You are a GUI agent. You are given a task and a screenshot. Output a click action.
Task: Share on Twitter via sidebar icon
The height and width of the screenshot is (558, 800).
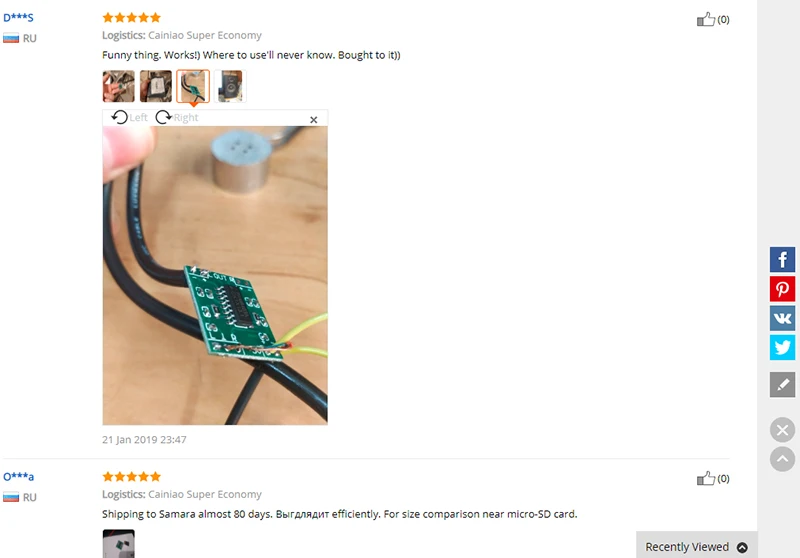tap(782, 347)
